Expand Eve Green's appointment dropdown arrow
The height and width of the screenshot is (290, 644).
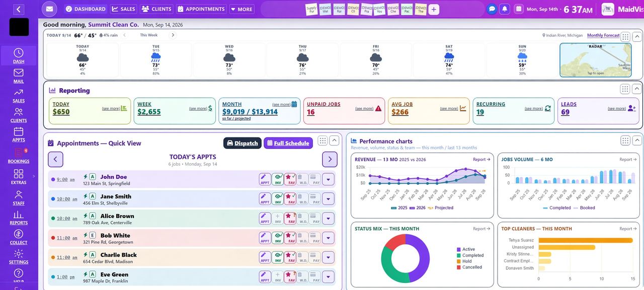[x=328, y=276]
